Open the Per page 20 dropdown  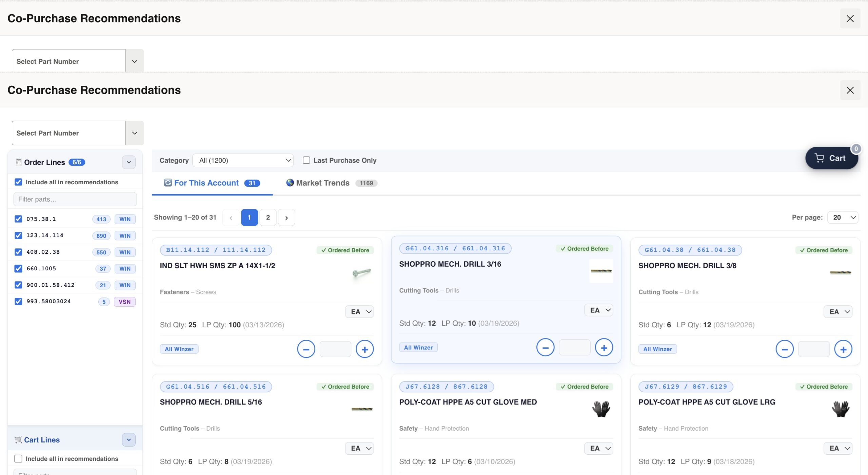(x=843, y=218)
